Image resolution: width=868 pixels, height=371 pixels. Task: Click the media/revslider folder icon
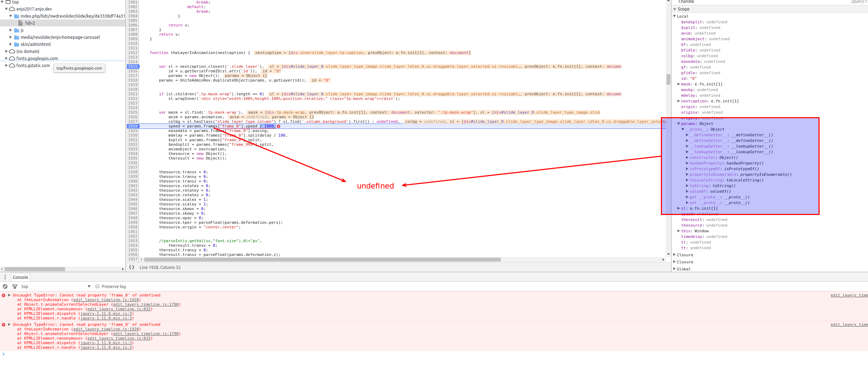17,37
